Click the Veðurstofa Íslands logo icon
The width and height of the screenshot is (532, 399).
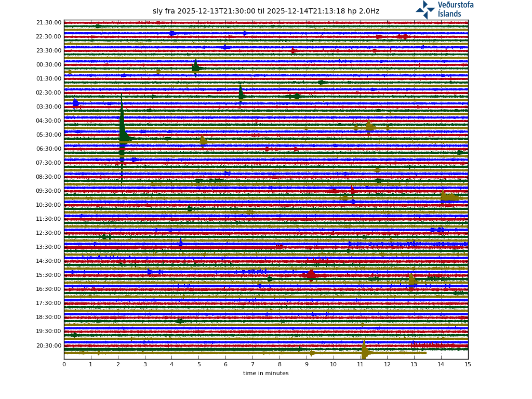point(425,9)
